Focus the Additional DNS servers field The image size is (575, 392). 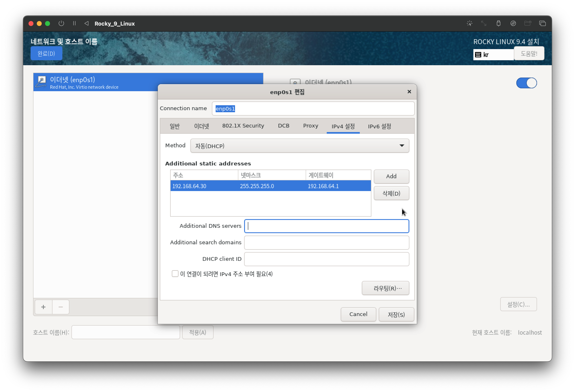coord(326,226)
